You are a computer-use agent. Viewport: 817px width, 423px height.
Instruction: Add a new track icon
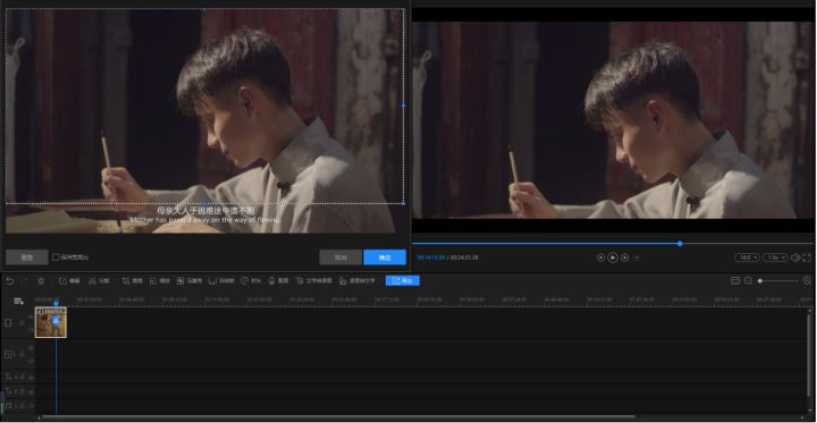[x=19, y=301]
